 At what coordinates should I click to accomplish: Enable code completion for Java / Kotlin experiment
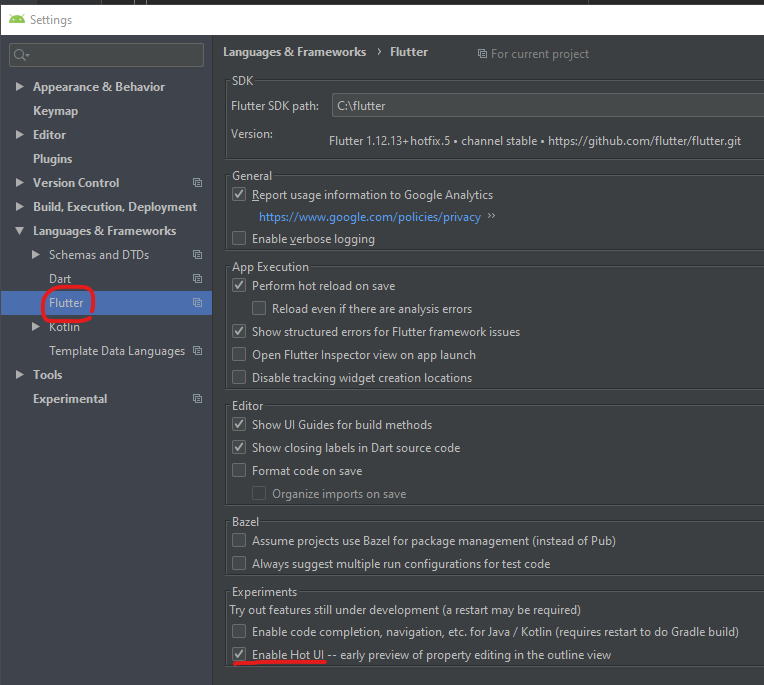click(x=239, y=631)
